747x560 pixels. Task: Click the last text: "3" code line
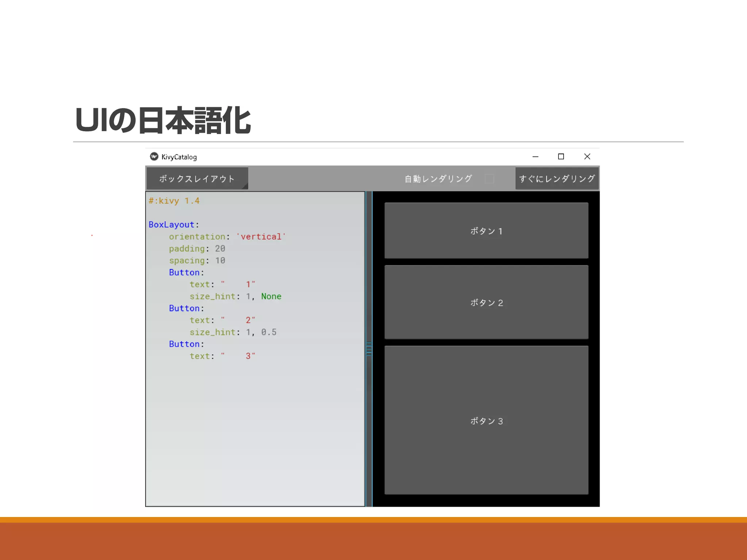(x=222, y=356)
